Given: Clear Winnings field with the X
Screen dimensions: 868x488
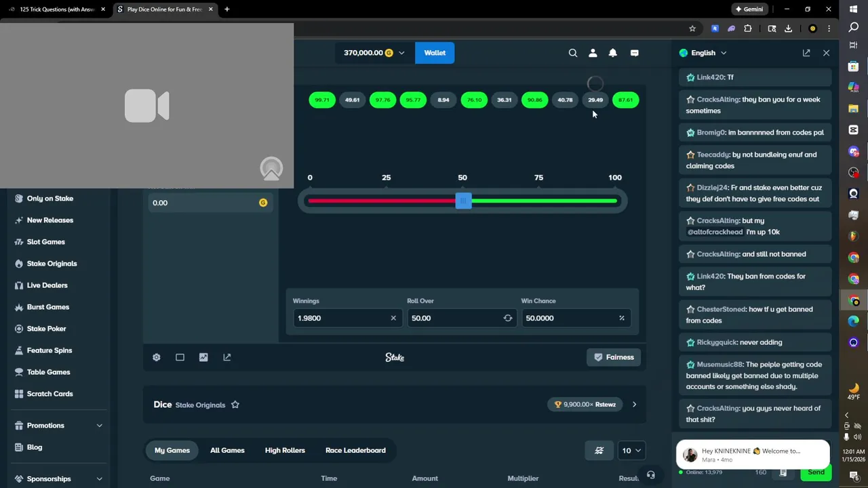Looking at the screenshot, I should tap(393, 318).
